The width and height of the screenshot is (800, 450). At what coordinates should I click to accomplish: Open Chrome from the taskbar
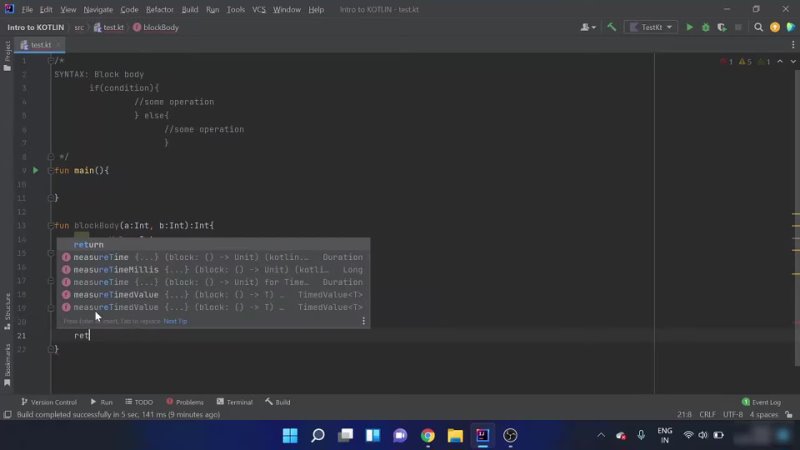tap(428, 435)
